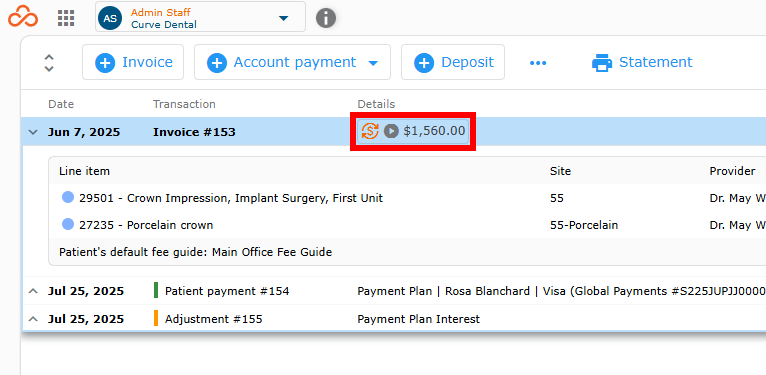Toggle the expand/collapse all arrows
The width and height of the screenshot is (766, 375).
[x=49, y=62]
